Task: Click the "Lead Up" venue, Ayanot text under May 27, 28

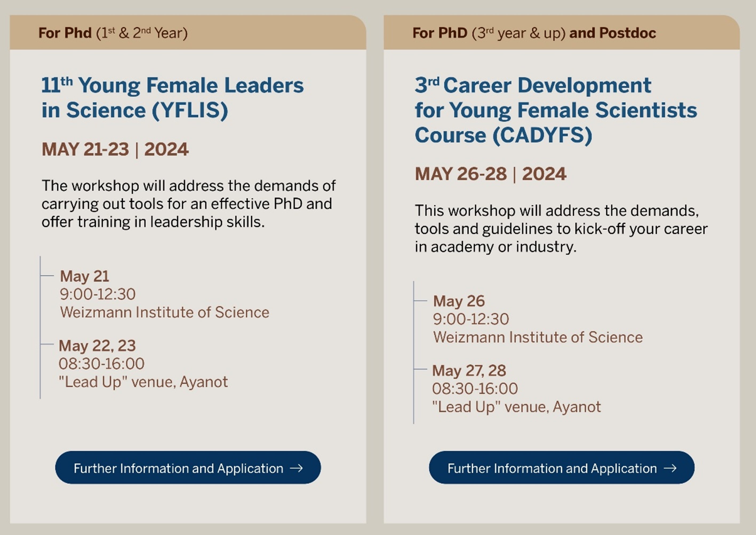Action: 516,407
